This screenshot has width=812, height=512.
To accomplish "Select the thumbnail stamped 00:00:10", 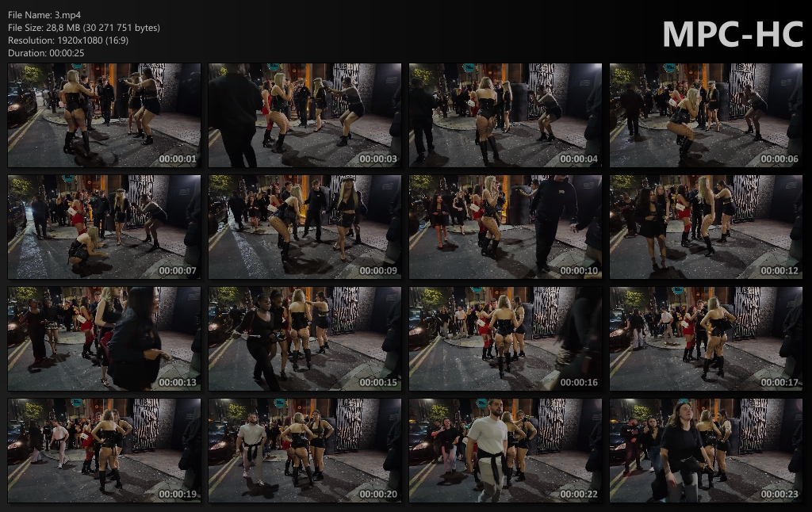I will point(505,227).
